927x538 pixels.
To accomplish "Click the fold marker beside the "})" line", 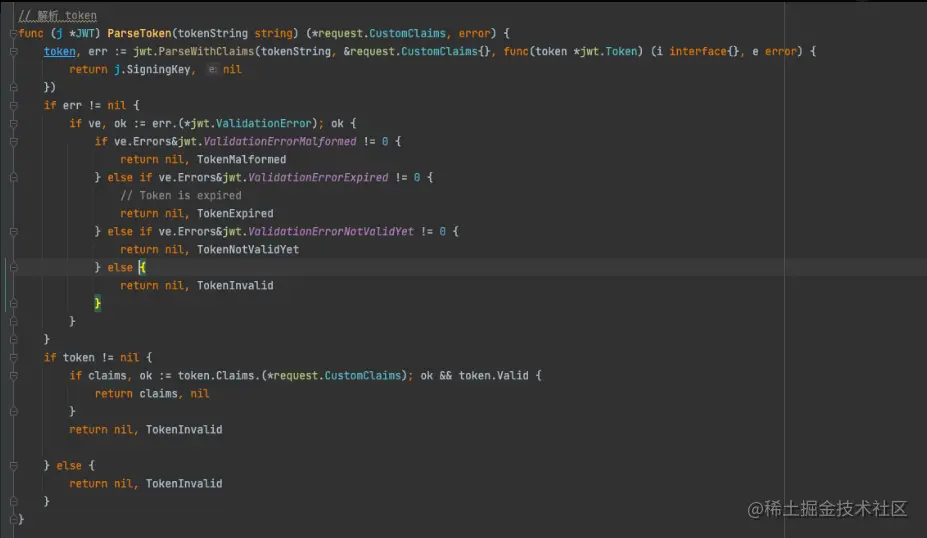I will coord(13,87).
